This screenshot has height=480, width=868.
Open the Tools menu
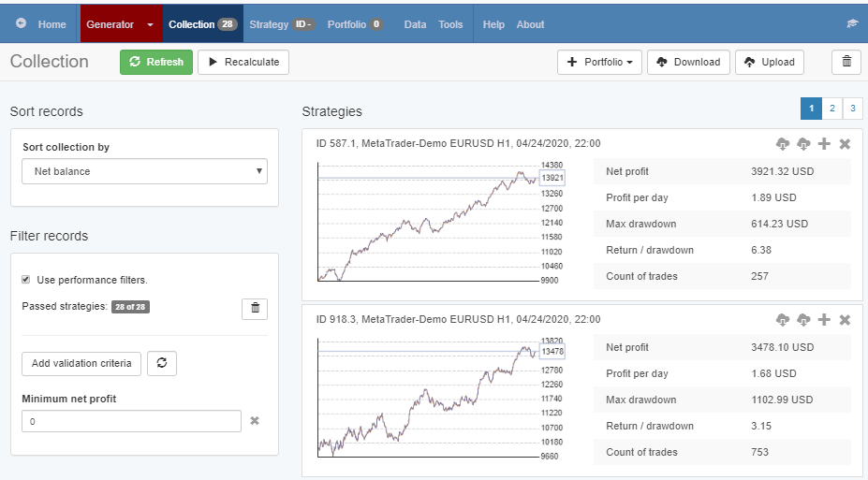(450, 24)
